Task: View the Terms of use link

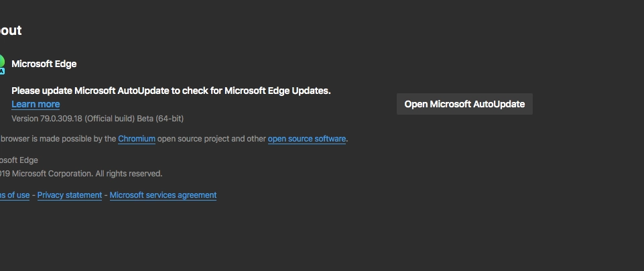Action: pos(14,195)
